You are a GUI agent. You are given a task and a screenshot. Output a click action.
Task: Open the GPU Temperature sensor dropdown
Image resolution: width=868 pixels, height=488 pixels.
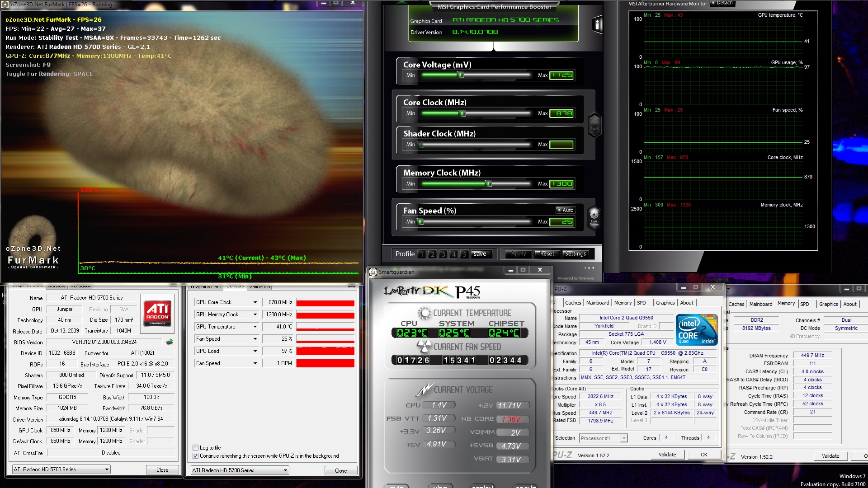(x=255, y=327)
